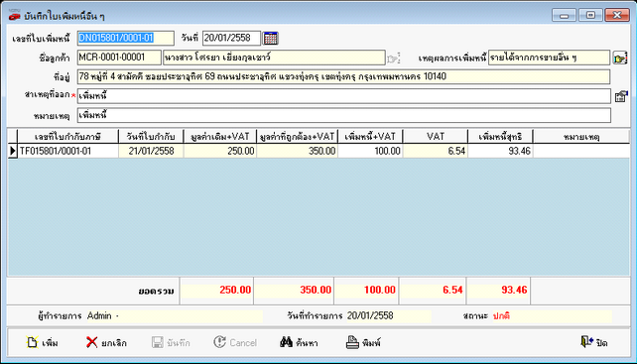Click the VAT column header

(436, 137)
